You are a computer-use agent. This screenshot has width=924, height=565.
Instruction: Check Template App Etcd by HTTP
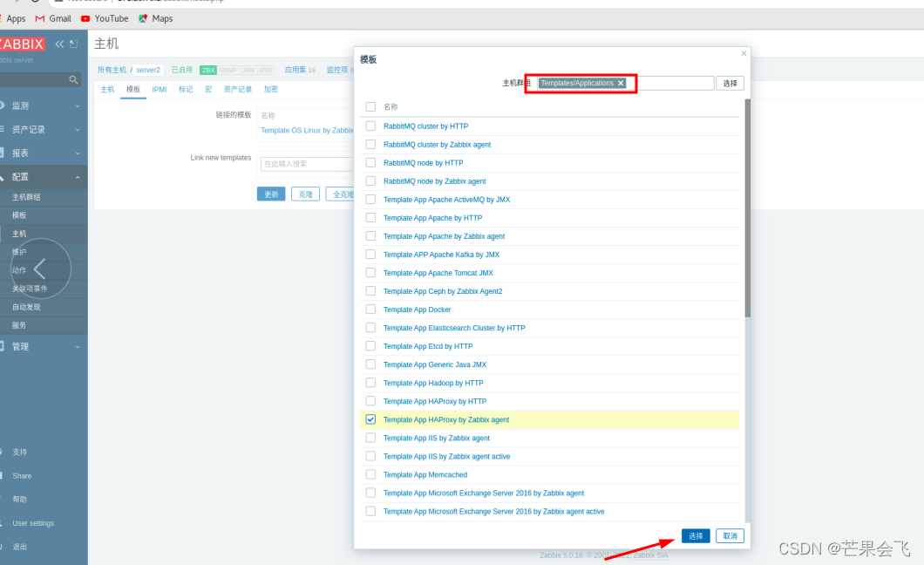(x=370, y=346)
